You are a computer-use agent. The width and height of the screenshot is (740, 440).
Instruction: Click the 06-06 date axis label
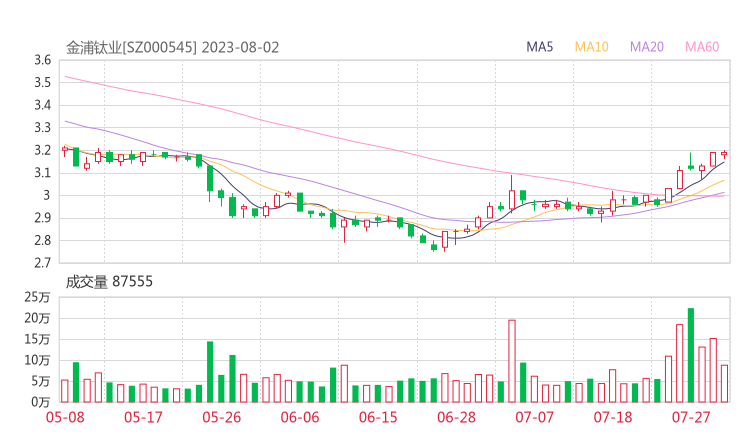pyautogui.click(x=300, y=417)
